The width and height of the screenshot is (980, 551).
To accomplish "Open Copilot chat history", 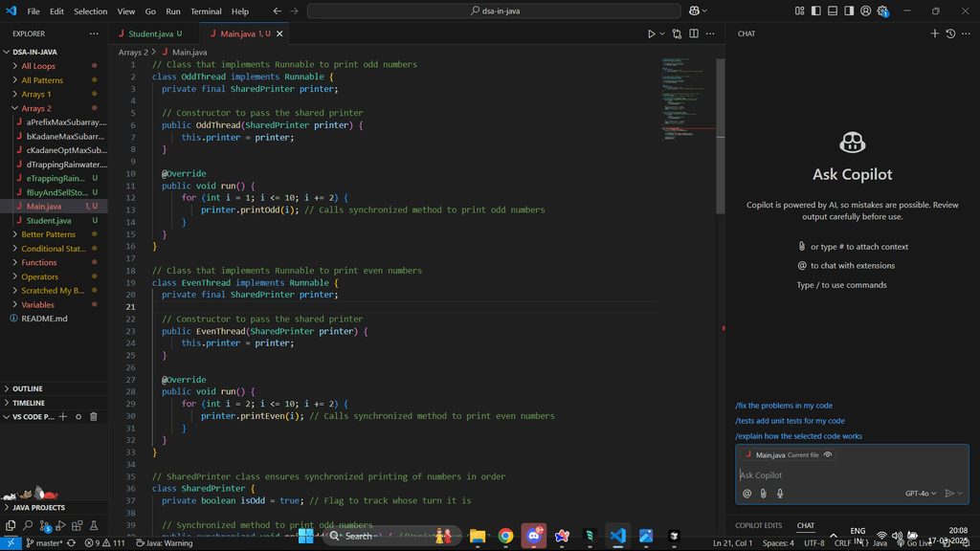I will point(948,33).
